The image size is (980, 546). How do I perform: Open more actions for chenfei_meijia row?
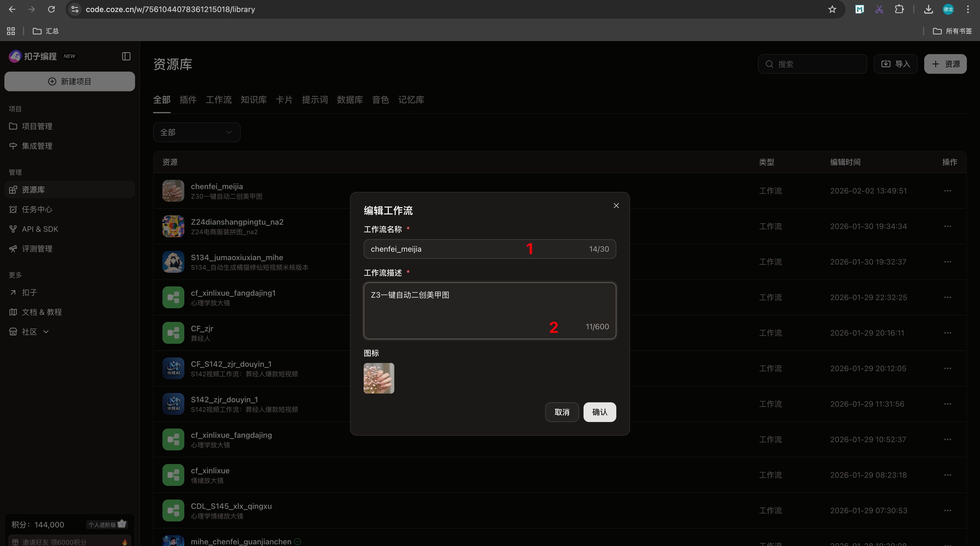(x=947, y=191)
